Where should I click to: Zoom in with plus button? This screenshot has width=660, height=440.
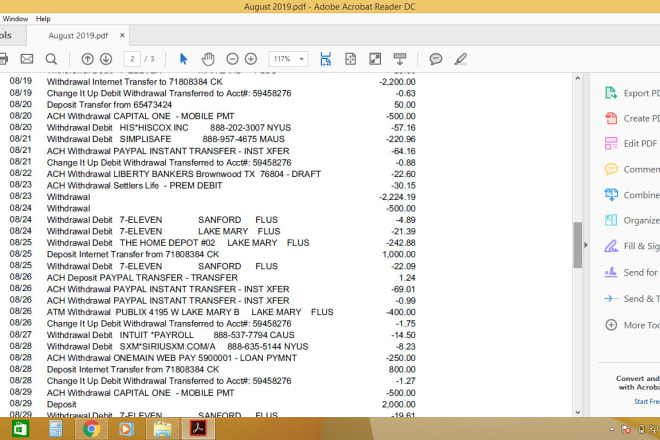click(x=251, y=59)
